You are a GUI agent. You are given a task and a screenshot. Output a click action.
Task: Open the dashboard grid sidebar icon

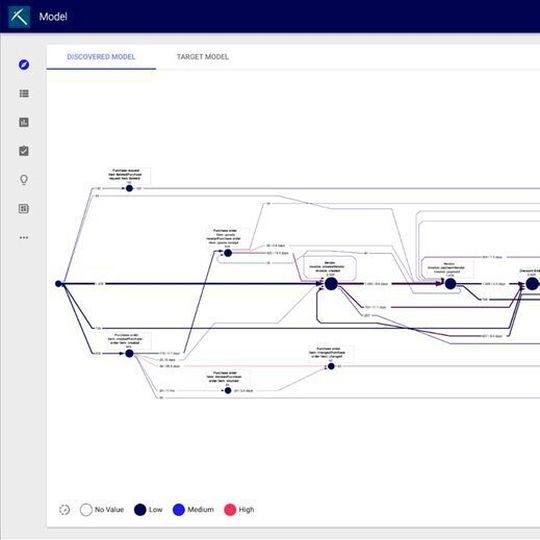(x=24, y=208)
